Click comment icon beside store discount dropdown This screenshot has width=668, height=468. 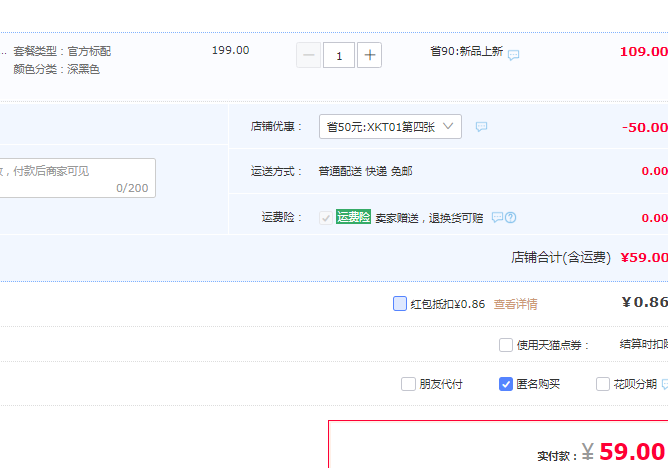[x=481, y=126]
